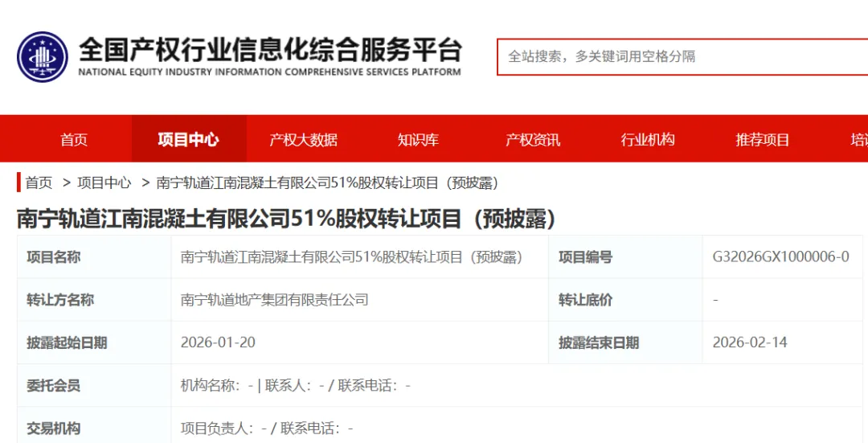Click the 交易机构 label cell
This screenshot has height=443, width=868.
pos(94,425)
